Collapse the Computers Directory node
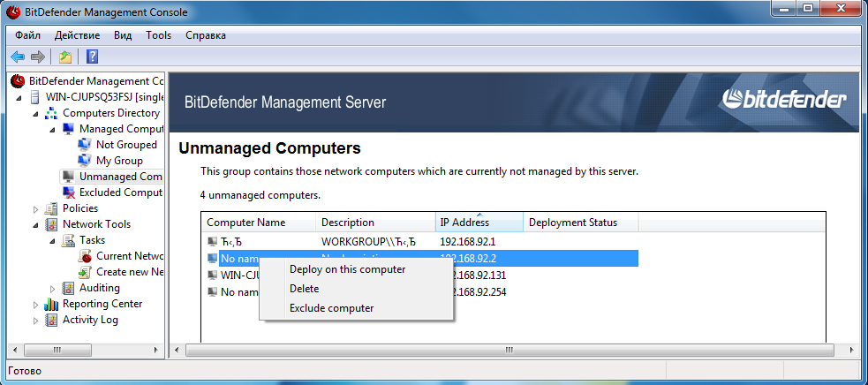 point(36,114)
